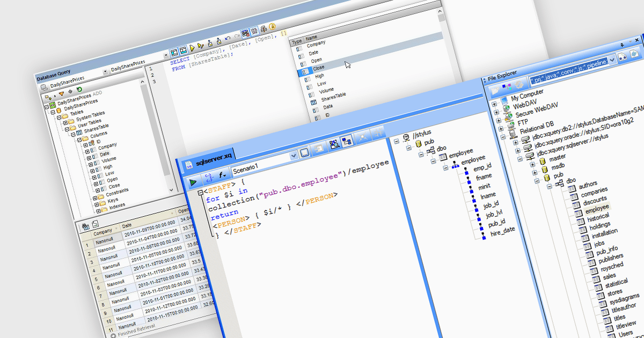The width and height of the screenshot is (644, 338).
Task: Open the Scenario1 dropdown
Action: (x=294, y=156)
